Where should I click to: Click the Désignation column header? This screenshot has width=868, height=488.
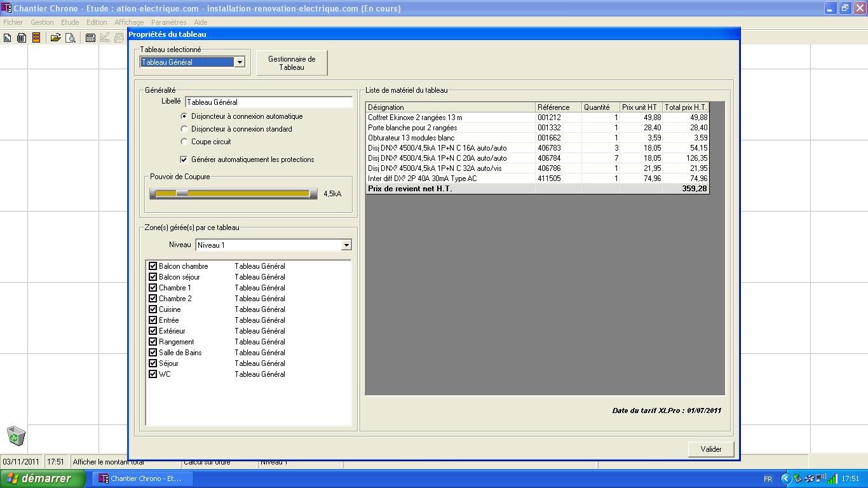(451, 107)
